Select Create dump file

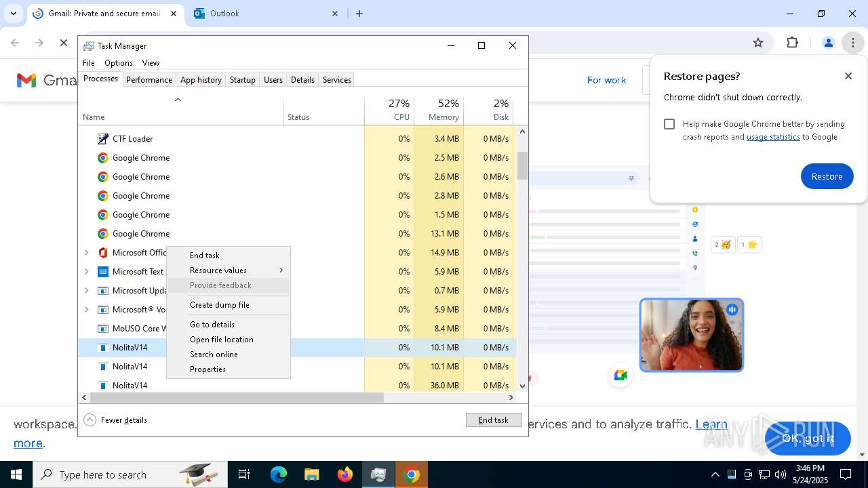click(229, 305)
